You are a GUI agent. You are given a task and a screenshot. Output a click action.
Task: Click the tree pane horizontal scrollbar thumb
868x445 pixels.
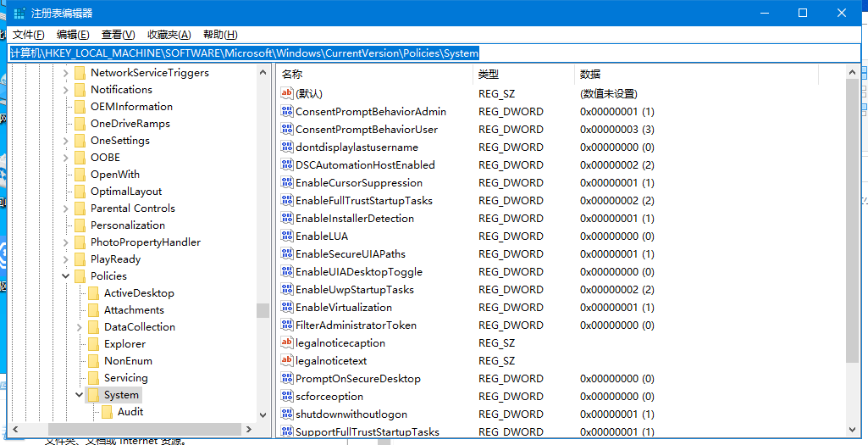pos(144,430)
